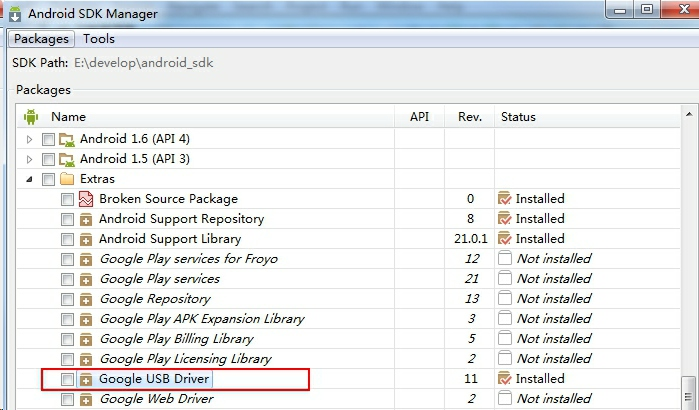Click the Not installed icon for Google Play Licensing Library
Screen dimensions: 699x410
(505, 358)
